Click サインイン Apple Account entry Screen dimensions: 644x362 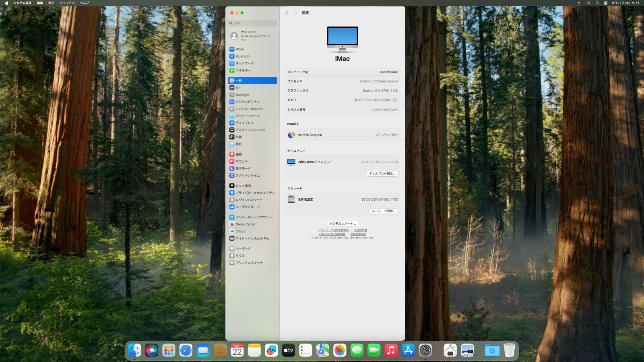pyautogui.click(x=252, y=36)
